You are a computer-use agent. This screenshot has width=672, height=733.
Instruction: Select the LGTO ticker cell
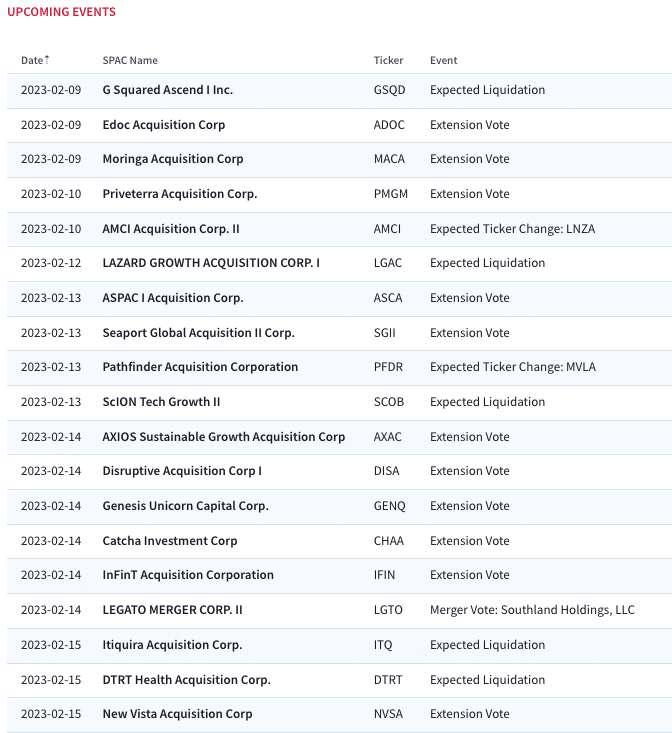coord(388,610)
